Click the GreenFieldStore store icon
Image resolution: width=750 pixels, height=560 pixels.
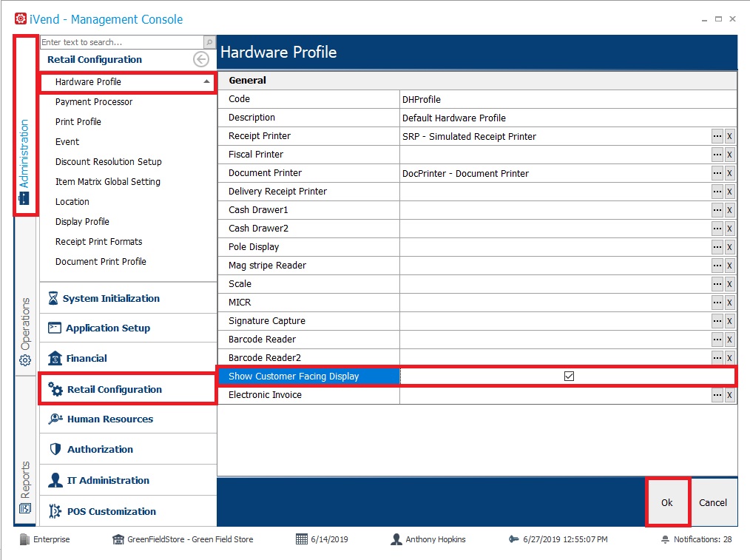[x=118, y=539]
